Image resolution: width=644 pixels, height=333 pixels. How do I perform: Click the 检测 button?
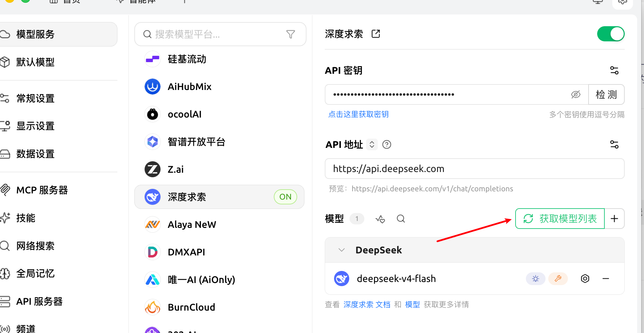click(606, 94)
